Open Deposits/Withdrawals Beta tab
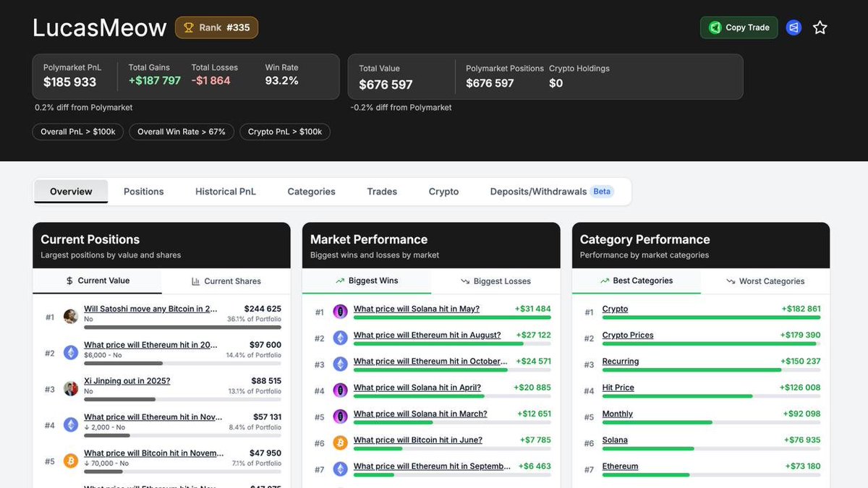This screenshot has height=488, width=868. pos(552,192)
